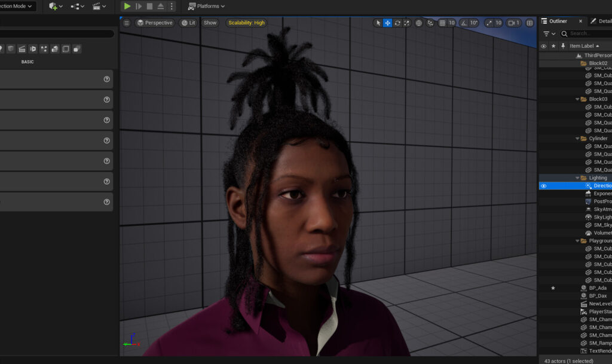This screenshot has height=364, width=612.
Task: Collapse the Block03 folder in Outliner
Action: (576, 99)
